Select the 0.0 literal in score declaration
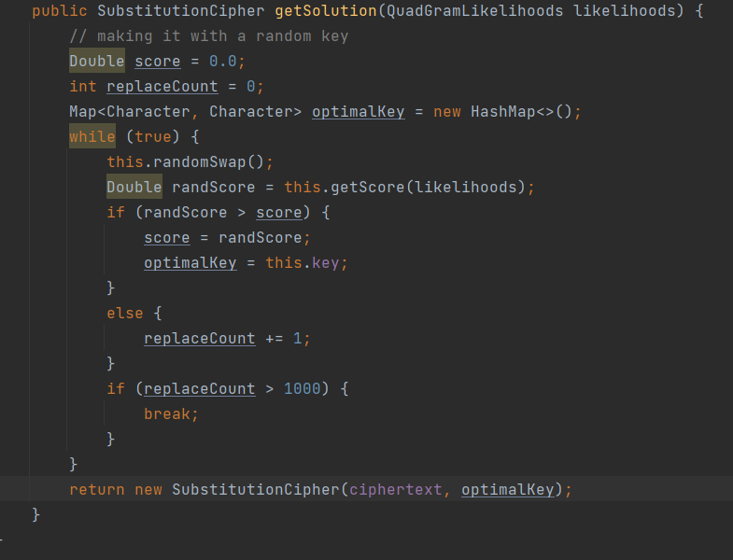Viewport: 733px width, 560px height. (227, 62)
